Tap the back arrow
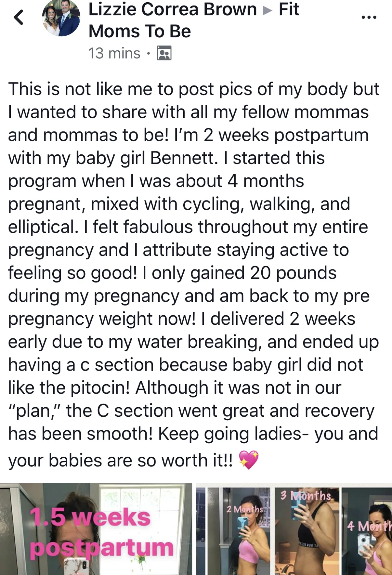392x575 pixels. (19, 17)
